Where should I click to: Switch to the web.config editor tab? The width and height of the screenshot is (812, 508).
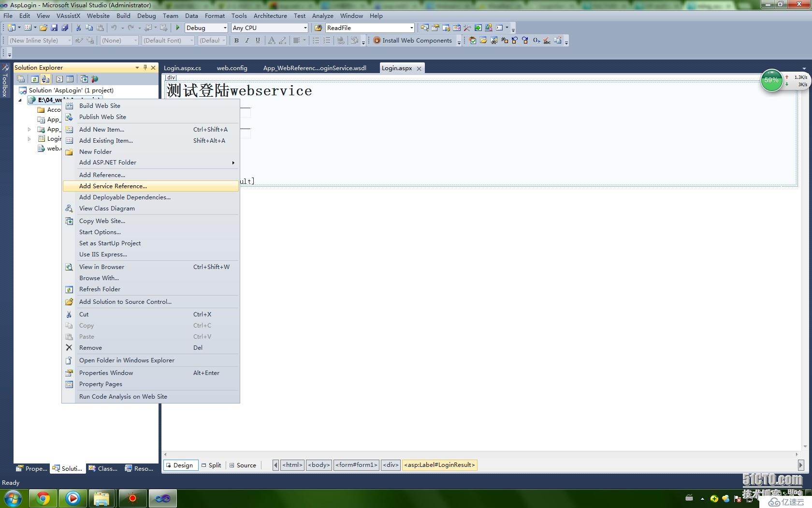point(232,68)
